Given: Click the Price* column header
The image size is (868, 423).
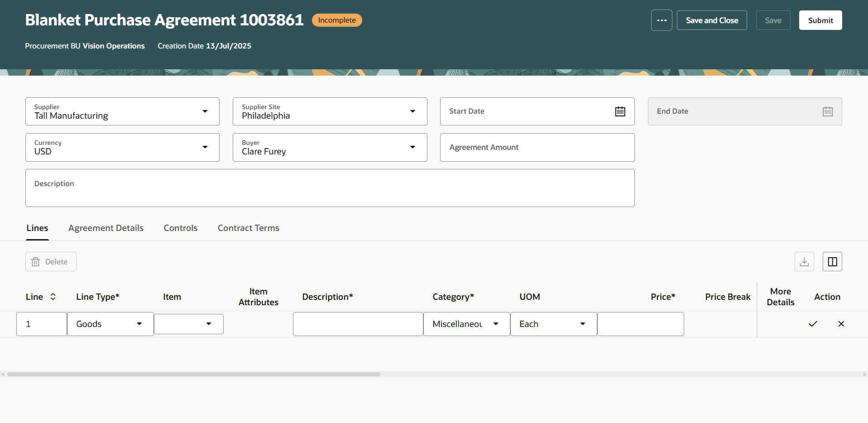Looking at the screenshot, I should click(663, 297).
